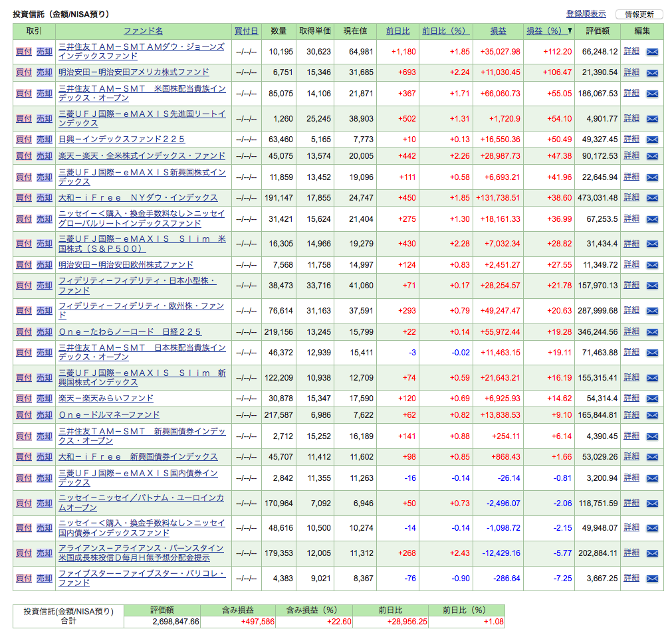The height and width of the screenshot is (633, 672).
Task: Open 明治安田欧州株式ファンド link
Action: [126, 264]
